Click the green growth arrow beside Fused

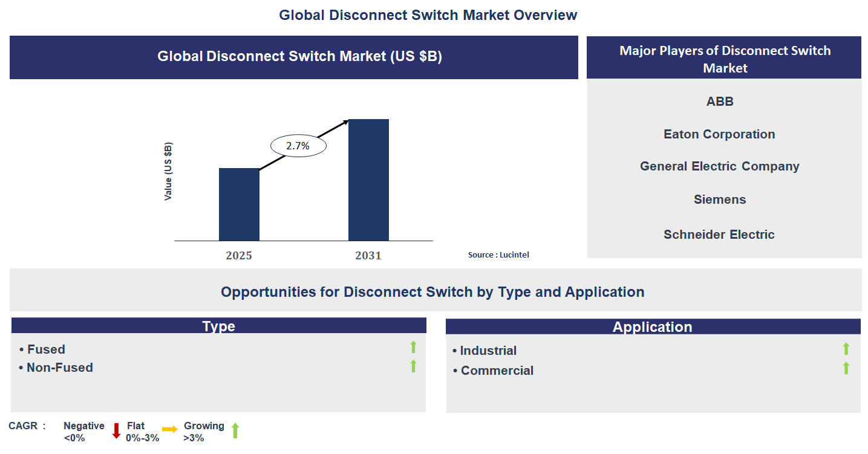tap(413, 346)
